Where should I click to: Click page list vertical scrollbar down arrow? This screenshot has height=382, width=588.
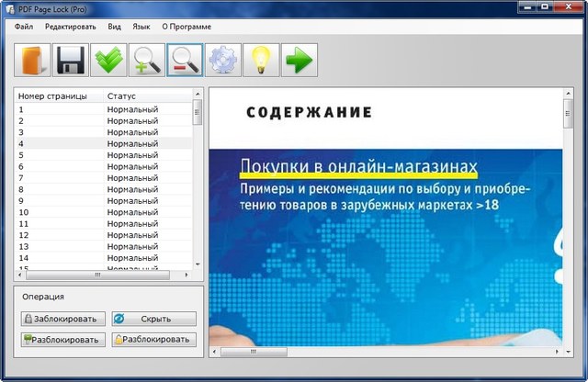tap(198, 264)
